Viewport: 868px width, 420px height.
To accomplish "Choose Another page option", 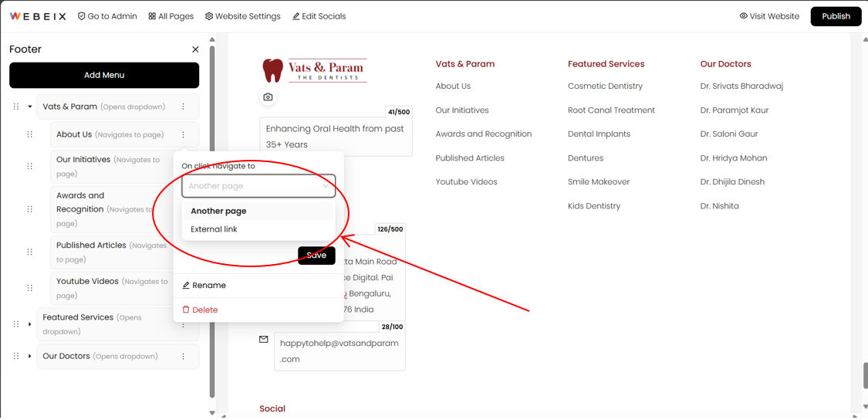I will pos(258,211).
